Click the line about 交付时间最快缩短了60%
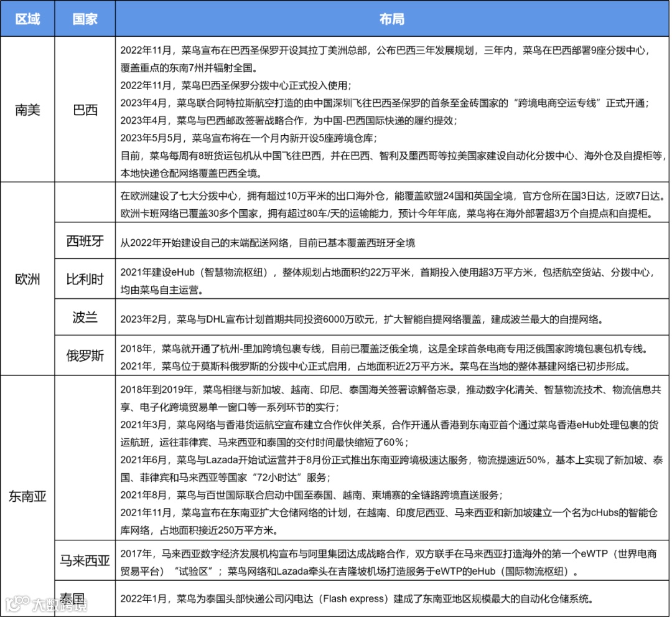The height and width of the screenshot is (617, 672). (265, 442)
